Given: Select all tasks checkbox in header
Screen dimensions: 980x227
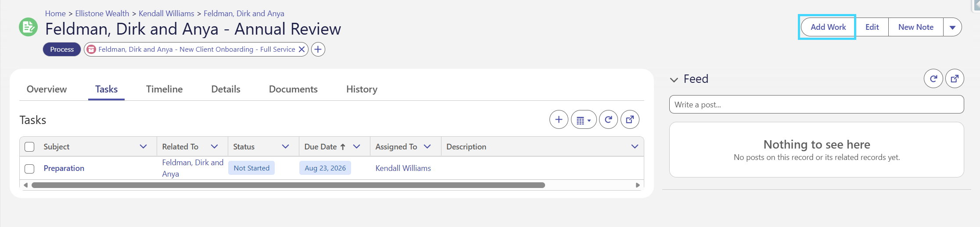Looking at the screenshot, I should coord(29,147).
